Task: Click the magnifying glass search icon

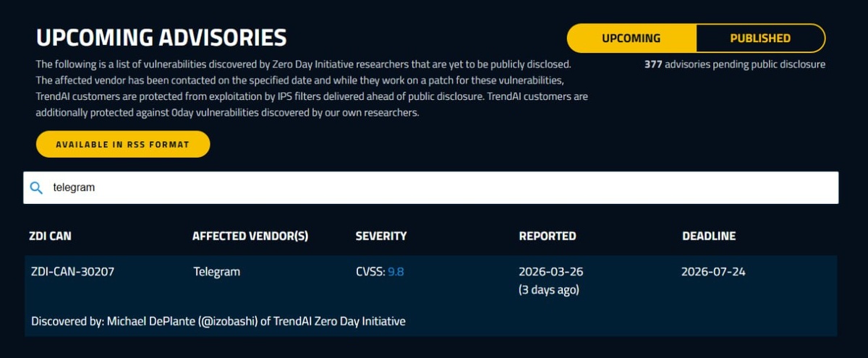Action: (x=36, y=188)
